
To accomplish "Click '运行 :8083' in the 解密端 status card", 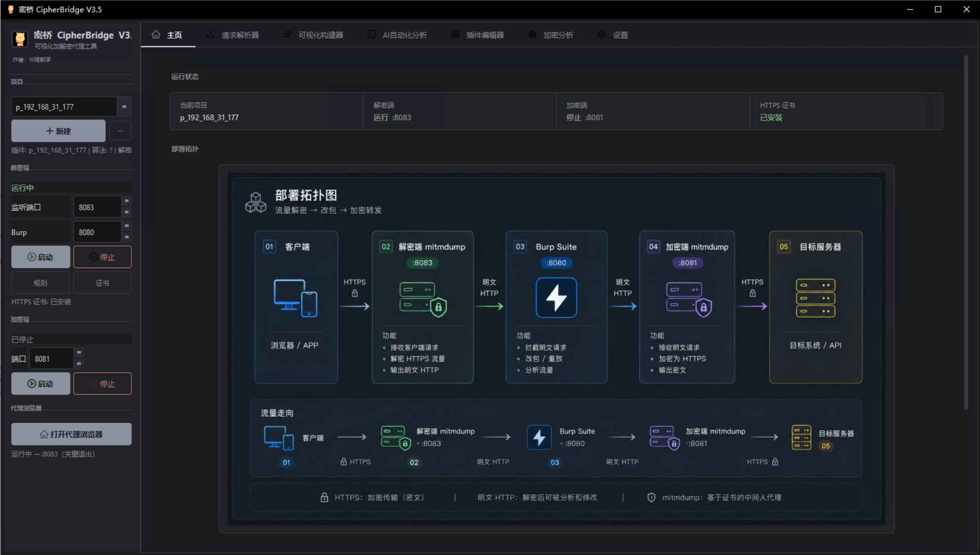I will click(392, 118).
